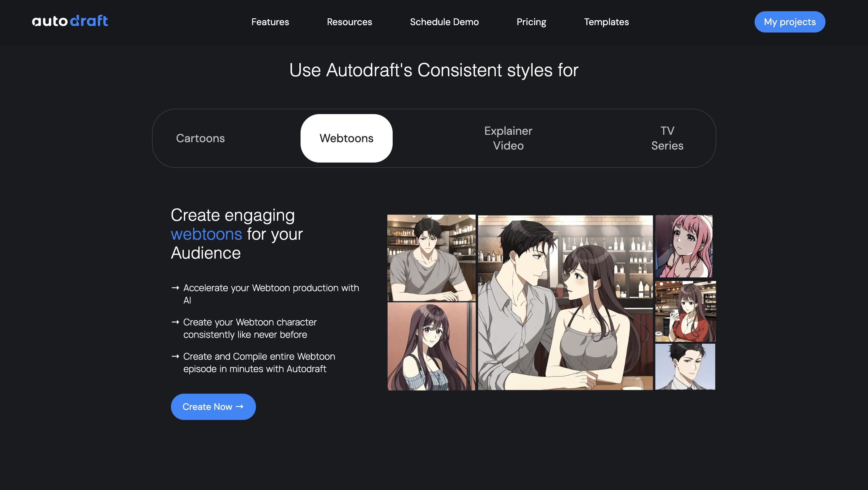Expand the Resources navigation menu
Screen dimensions: 868x490
click(x=349, y=22)
